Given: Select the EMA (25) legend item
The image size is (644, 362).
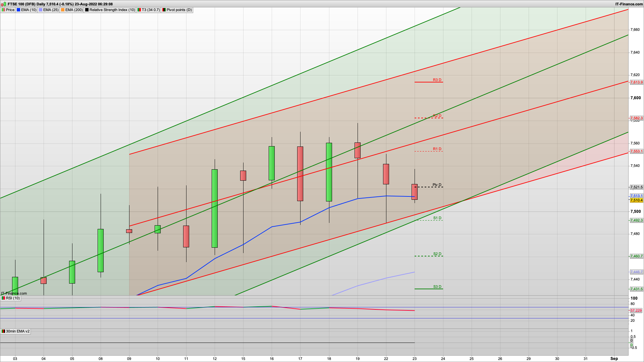Looking at the screenshot, I should [x=49, y=10].
